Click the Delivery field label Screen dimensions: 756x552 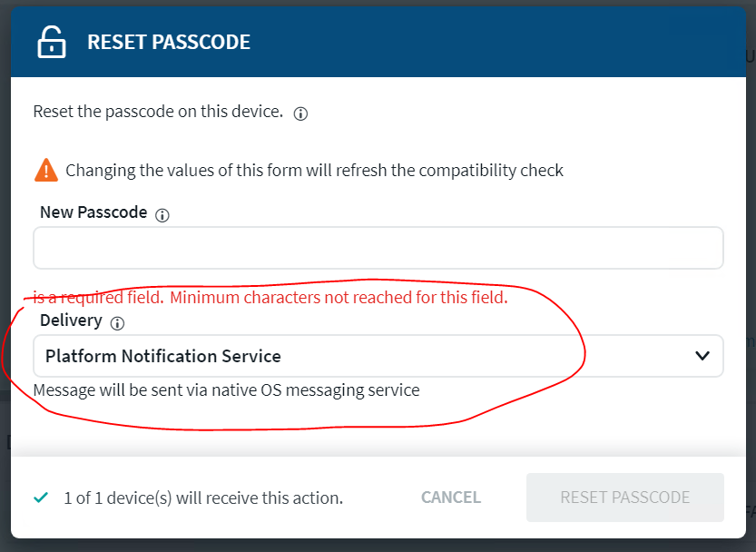pyautogui.click(x=71, y=320)
